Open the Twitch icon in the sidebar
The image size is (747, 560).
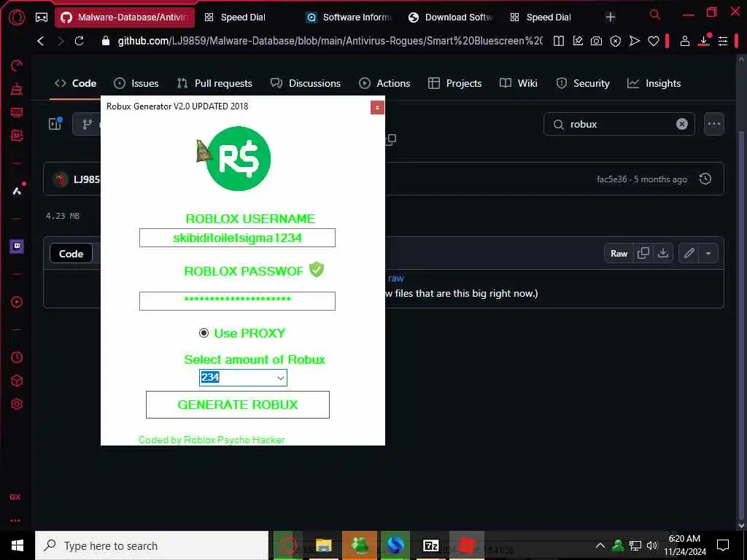tap(17, 246)
